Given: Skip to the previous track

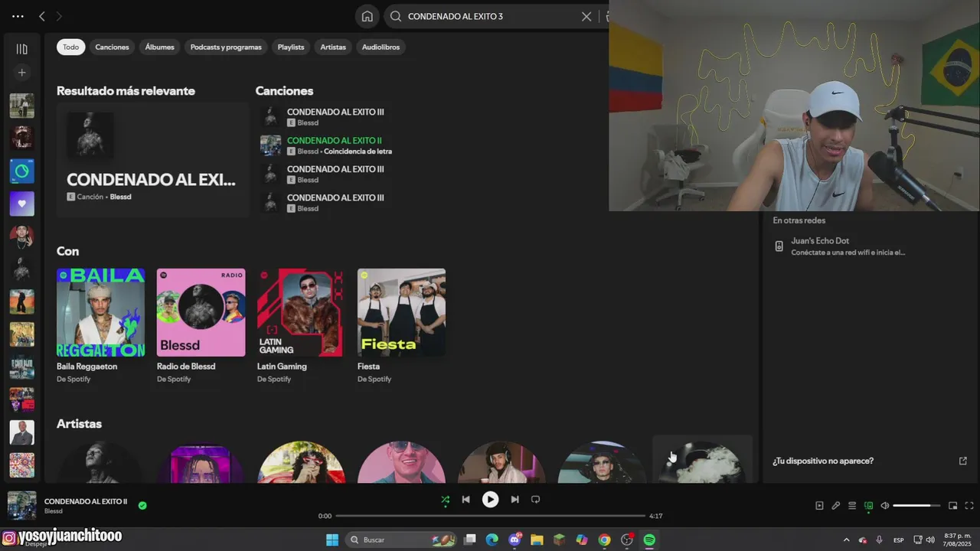Looking at the screenshot, I should [465, 500].
